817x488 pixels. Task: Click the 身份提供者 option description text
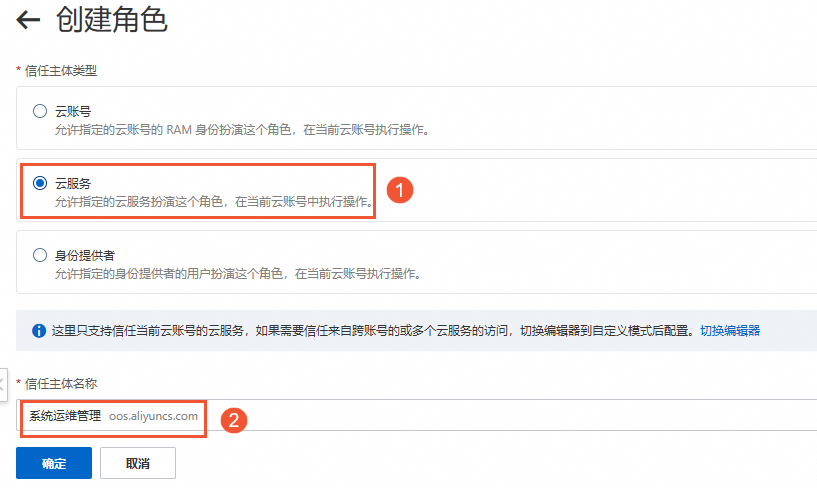tap(238, 273)
